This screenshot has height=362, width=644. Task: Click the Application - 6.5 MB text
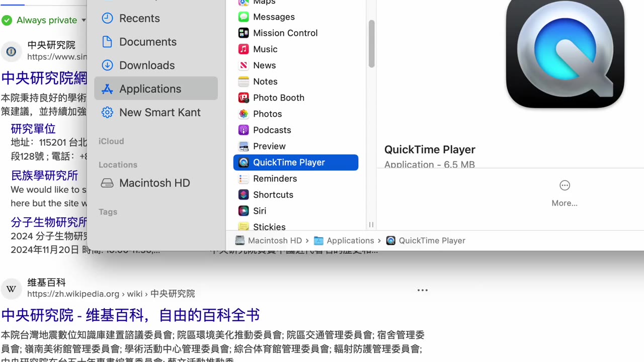pos(430,164)
